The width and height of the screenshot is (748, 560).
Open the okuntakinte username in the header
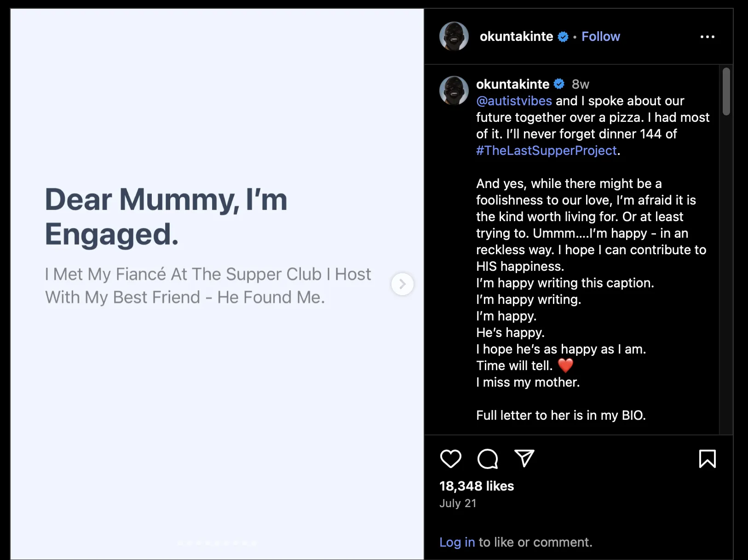[516, 37]
